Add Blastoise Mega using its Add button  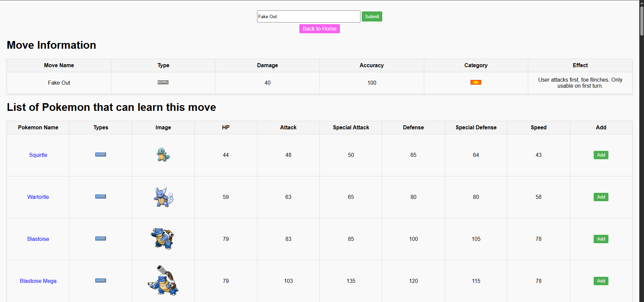601,281
